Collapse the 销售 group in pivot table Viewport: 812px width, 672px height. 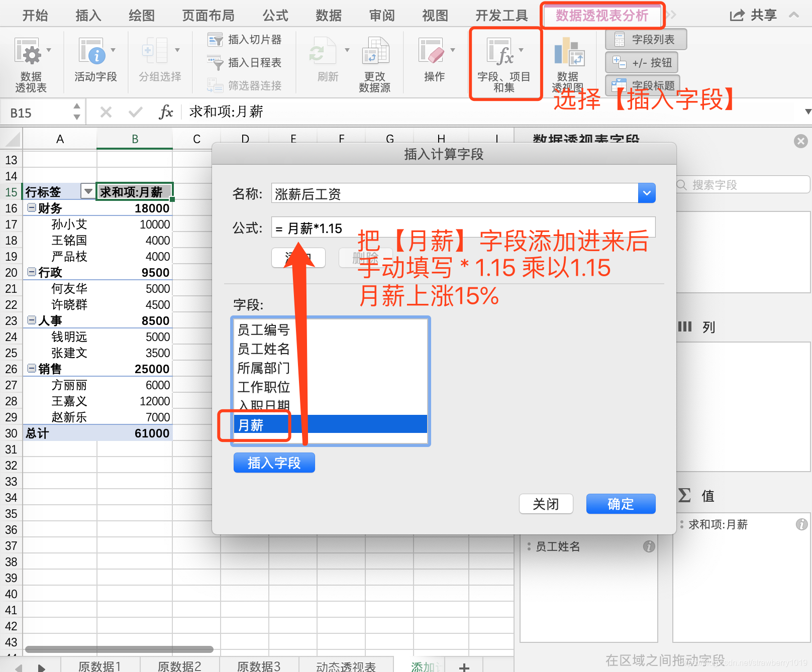click(32, 368)
